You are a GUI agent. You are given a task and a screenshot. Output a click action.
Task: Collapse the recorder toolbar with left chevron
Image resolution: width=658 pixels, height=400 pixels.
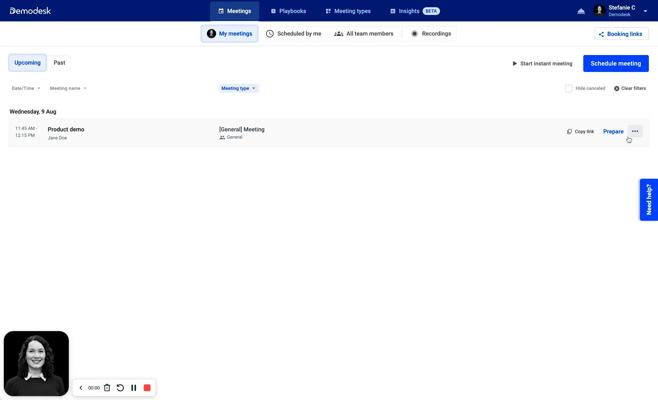(x=81, y=388)
